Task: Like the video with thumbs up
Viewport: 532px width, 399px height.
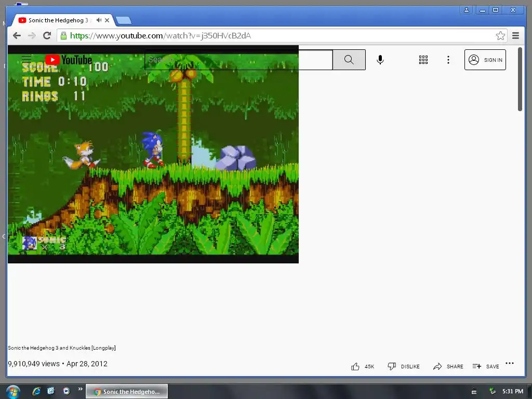Action: tap(362, 366)
